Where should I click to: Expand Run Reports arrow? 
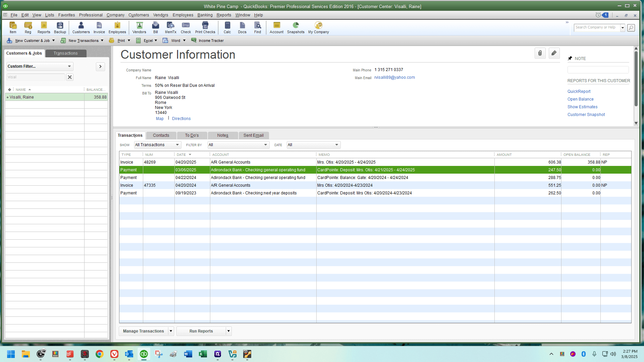[229, 331]
